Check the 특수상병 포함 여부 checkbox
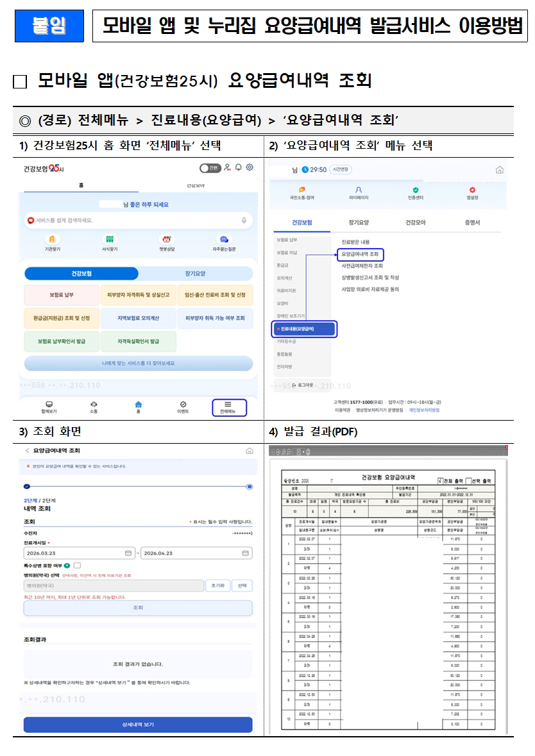The height and width of the screenshot is (756, 535). pos(77,566)
